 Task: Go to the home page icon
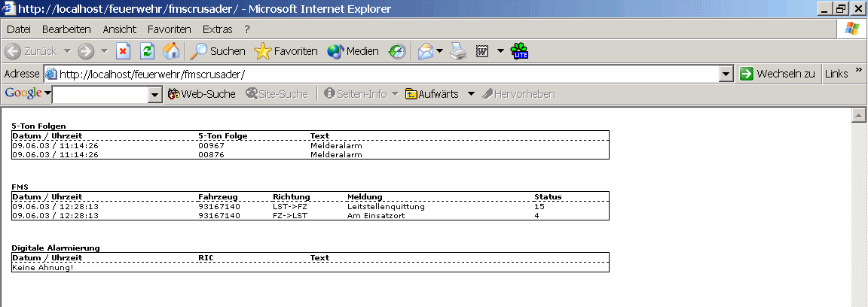171,51
